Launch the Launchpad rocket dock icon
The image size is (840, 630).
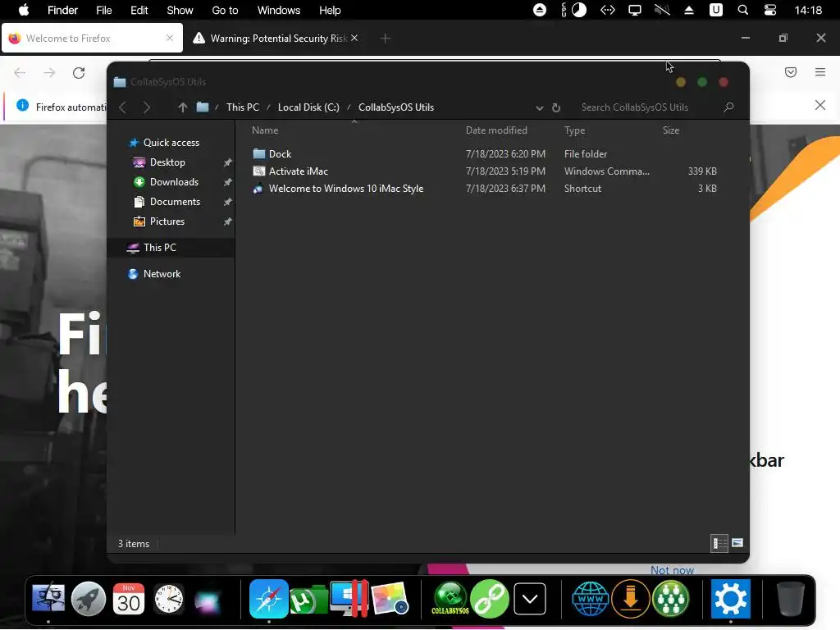pyautogui.click(x=89, y=598)
